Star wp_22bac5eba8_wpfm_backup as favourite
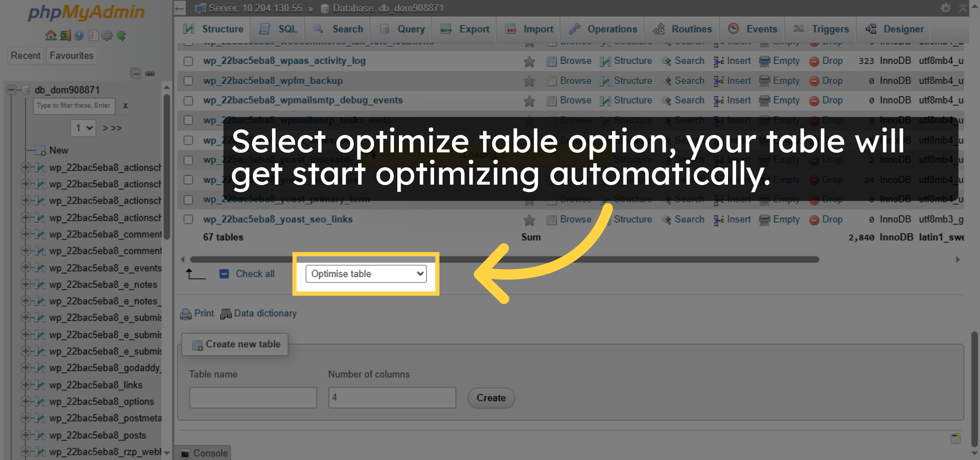Image resolution: width=980 pixels, height=460 pixels. pyautogui.click(x=529, y=81)
